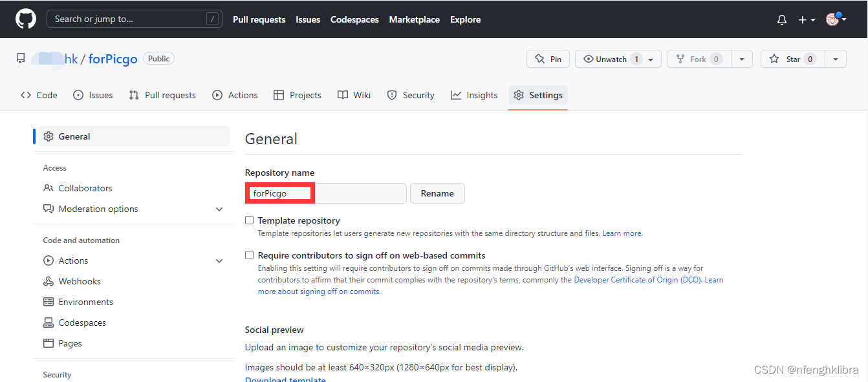
Task: Click the General page heading
Action: 271,139
